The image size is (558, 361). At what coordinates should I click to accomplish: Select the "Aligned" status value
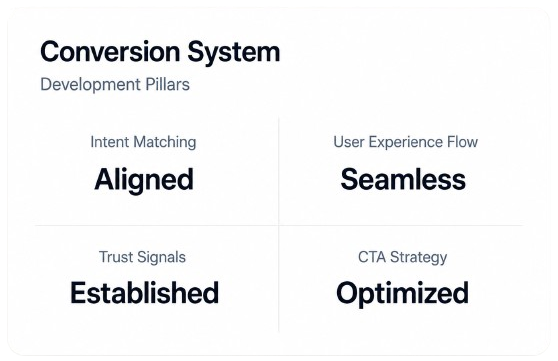point(144,180)
